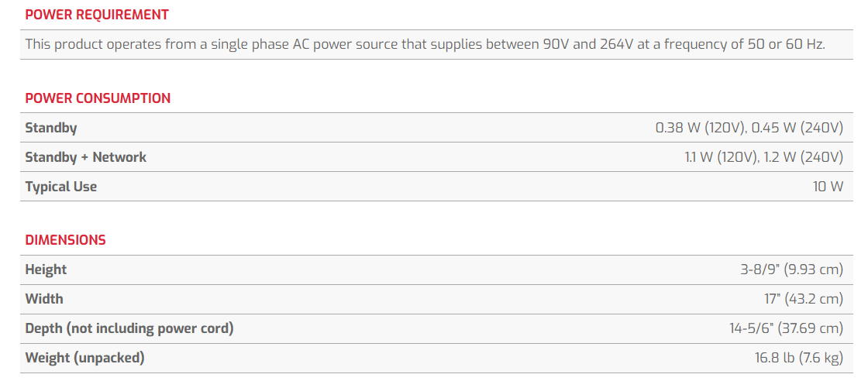
Task: Click the '0.38 W (120V), 0.45 W (240V)' value
Action: (749, 128)
